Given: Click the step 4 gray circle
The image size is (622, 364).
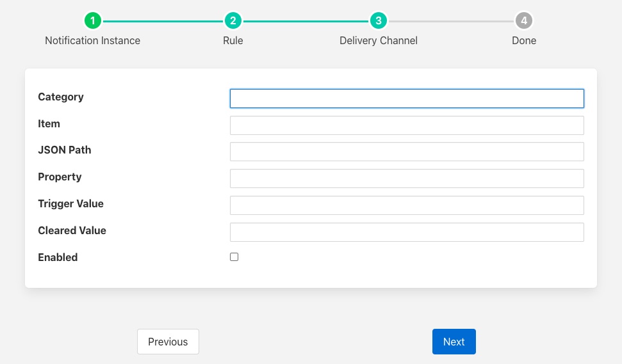Looking at the screenshot, I should (x=524, y=21).
